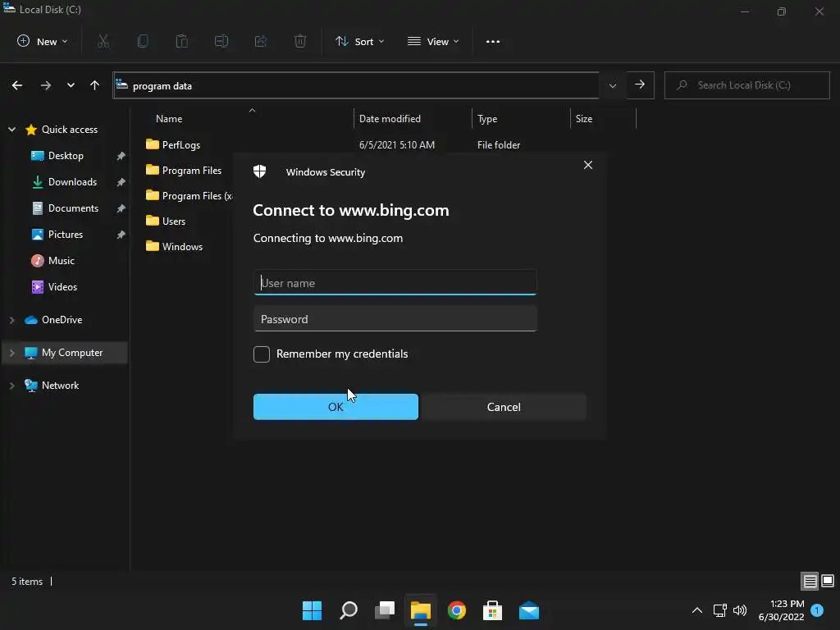Open Task View on taskbar
Screen dimensions: 840x630
(x=385, y=610)
